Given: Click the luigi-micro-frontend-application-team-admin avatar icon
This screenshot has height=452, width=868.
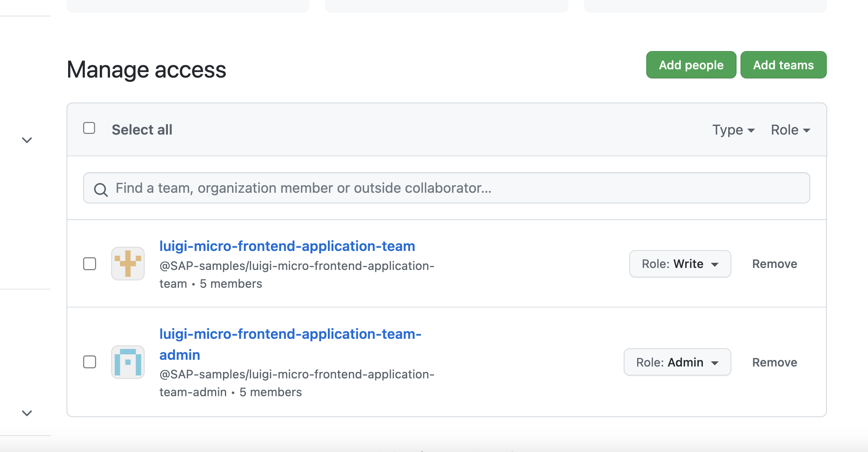Looking at the screenshot, I should click(128, 362).
